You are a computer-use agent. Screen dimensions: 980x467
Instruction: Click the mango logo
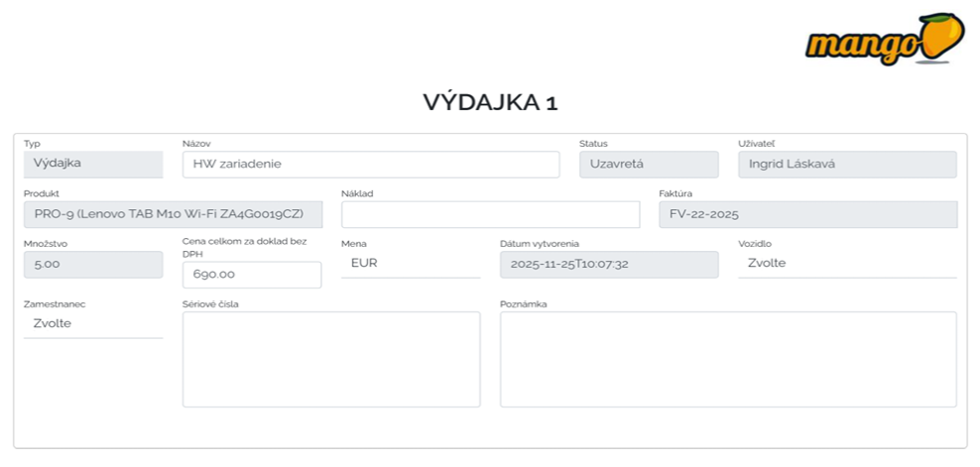coord(884,40)
